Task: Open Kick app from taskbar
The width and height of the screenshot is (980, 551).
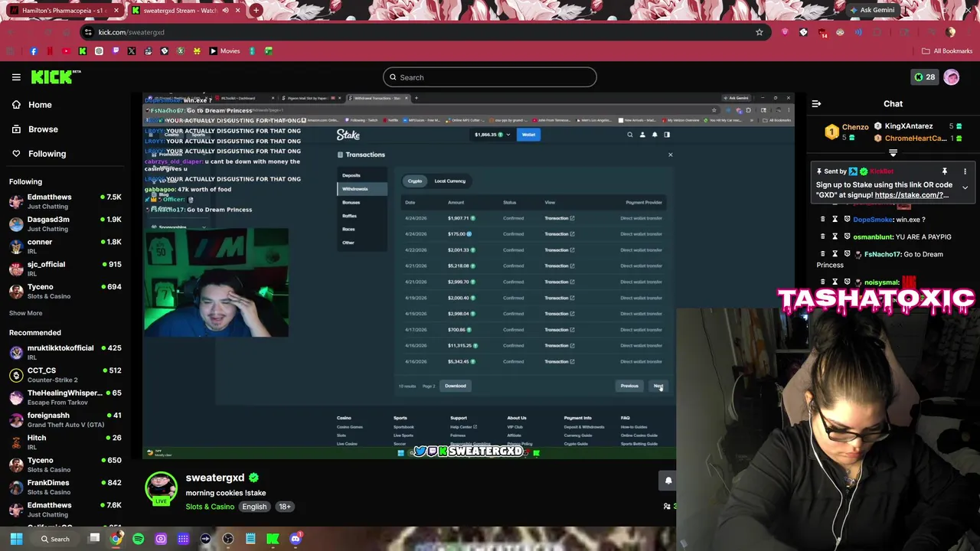Action: (x=273, y=539)
